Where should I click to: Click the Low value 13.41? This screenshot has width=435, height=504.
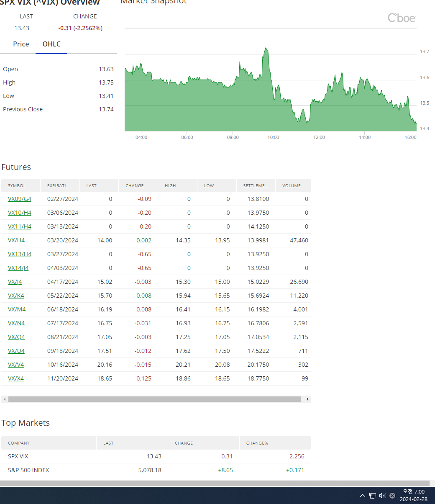pyautogui.click(x=106, y=96)
